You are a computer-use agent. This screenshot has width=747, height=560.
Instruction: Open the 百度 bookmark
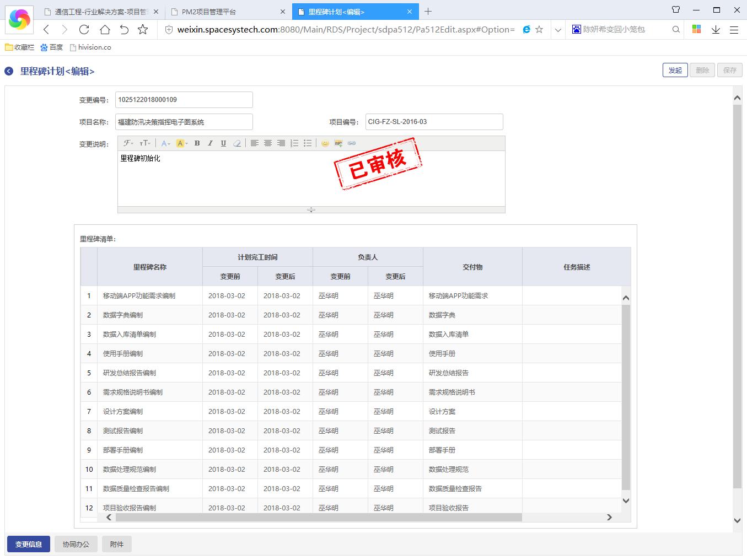[52, 47]
